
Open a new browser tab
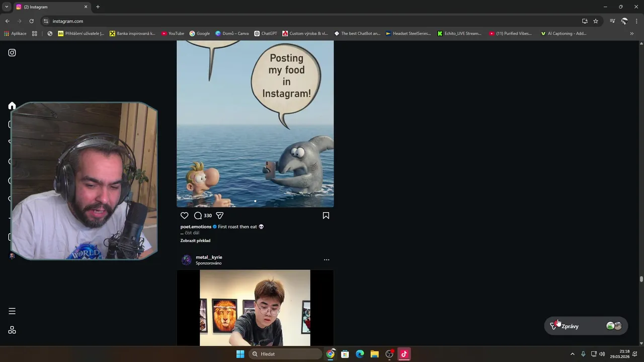98,7
